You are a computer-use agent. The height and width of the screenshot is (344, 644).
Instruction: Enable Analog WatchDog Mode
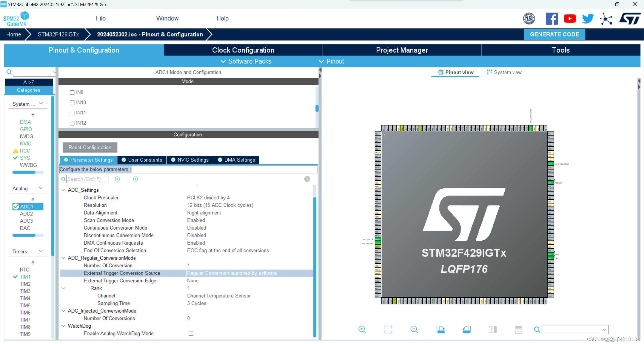coord(191,333)
